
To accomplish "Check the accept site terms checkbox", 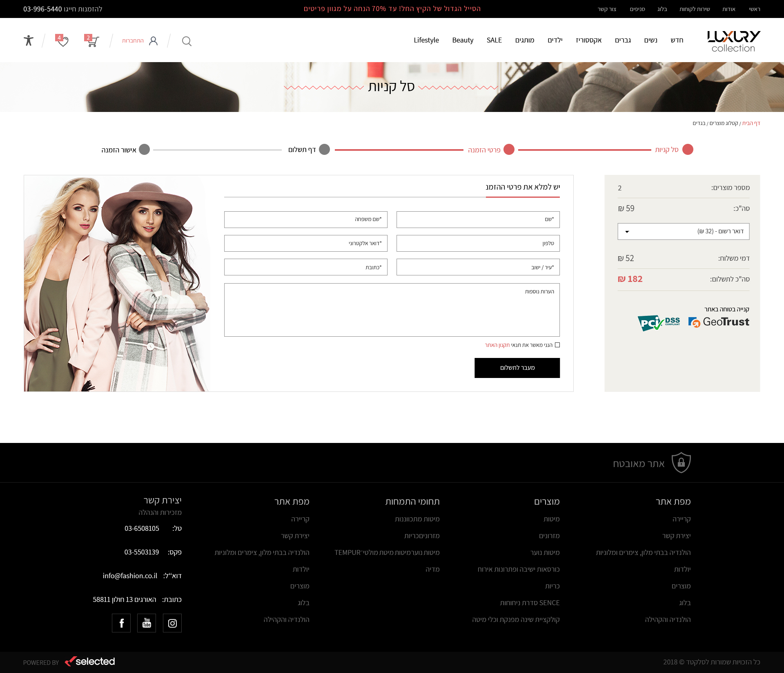I will (557, 345).
